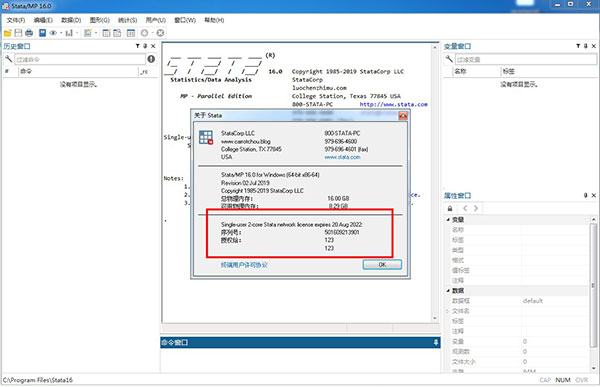Click the Save floppy disk toolbar icon
The image size is (600, 387).
coord(18,33)
